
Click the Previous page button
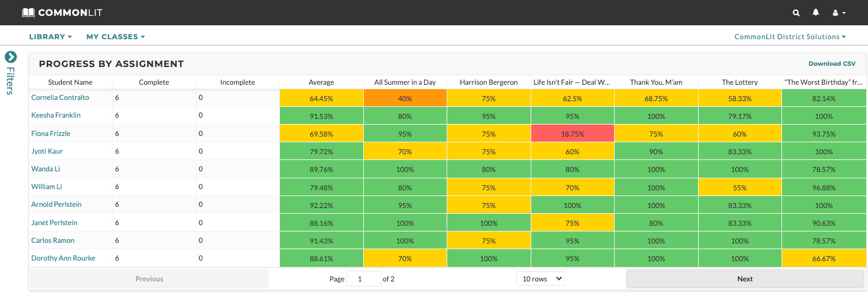(x=149, y=279)
